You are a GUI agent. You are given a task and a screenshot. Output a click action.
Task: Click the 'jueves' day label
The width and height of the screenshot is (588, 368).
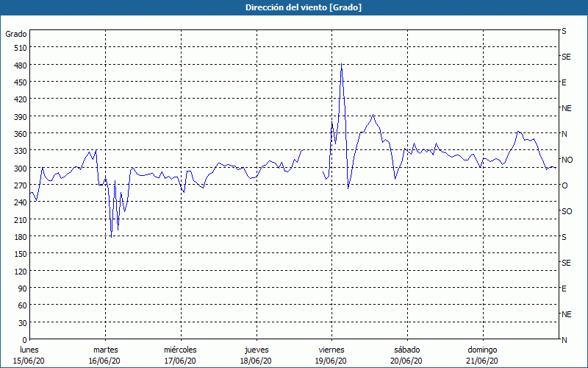click(257, 350)
